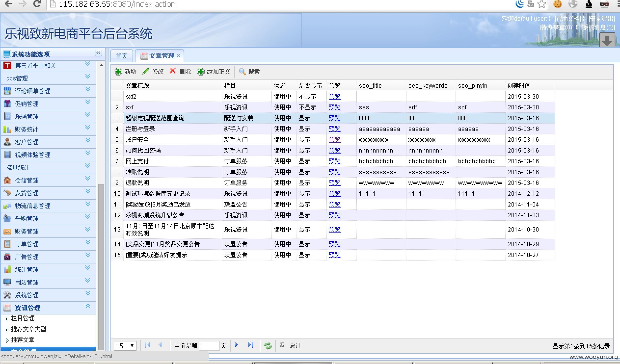Select row [重要]成功邀请好友提示

(x=333, y=255)
